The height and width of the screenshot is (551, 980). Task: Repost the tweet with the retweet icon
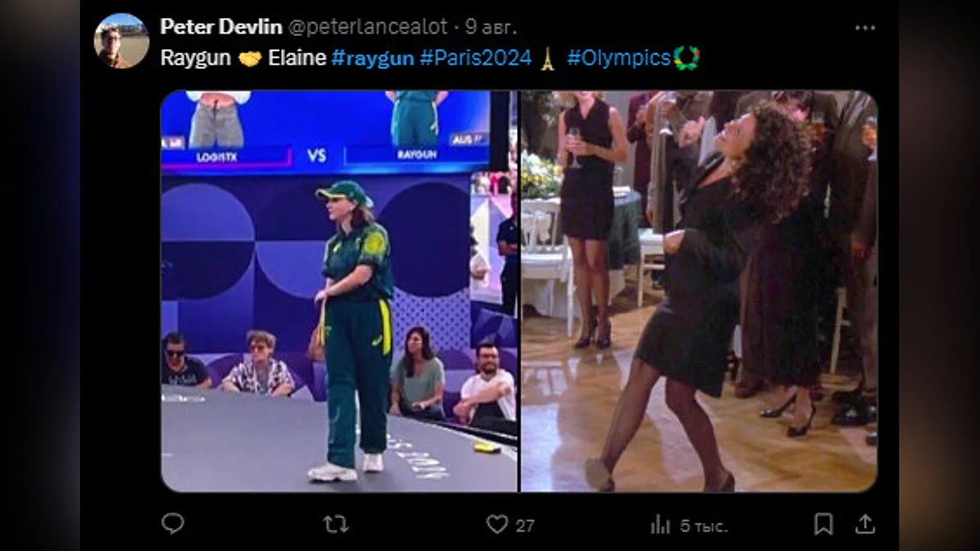336,524
